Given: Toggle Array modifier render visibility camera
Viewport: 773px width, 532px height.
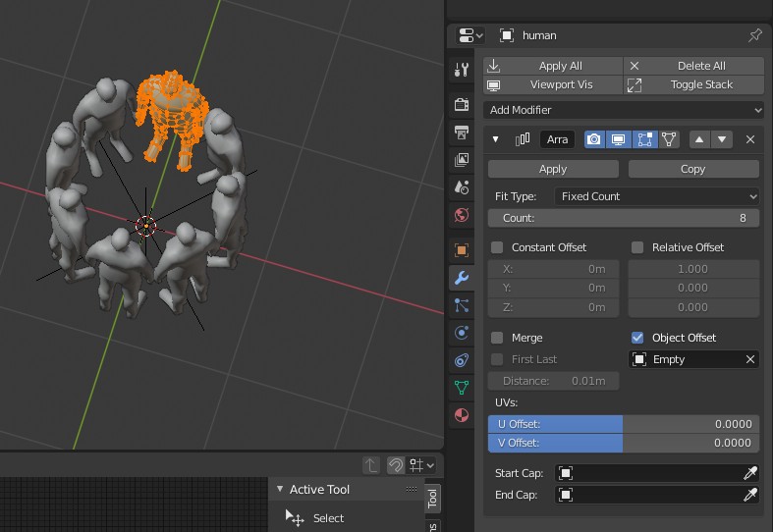Looking at the screenshot, I should [594, 139].
